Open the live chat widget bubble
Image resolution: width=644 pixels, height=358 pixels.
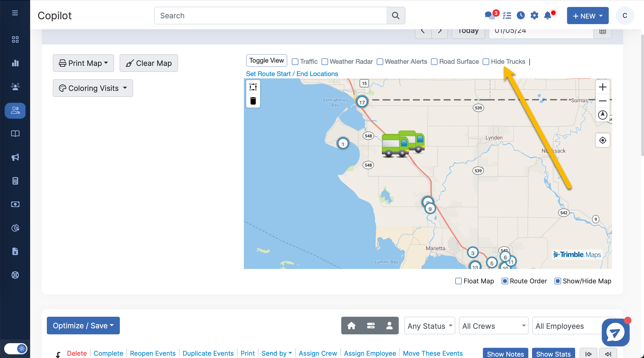click(615, 332)
